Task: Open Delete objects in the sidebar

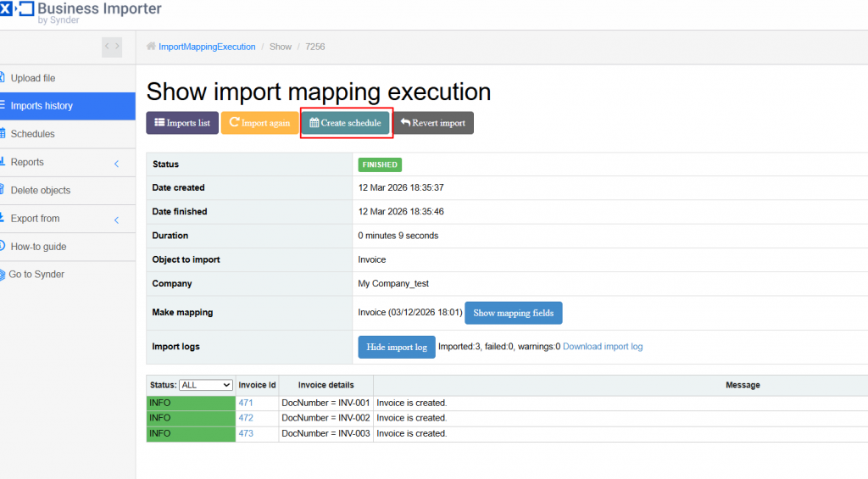Action: 41,191
